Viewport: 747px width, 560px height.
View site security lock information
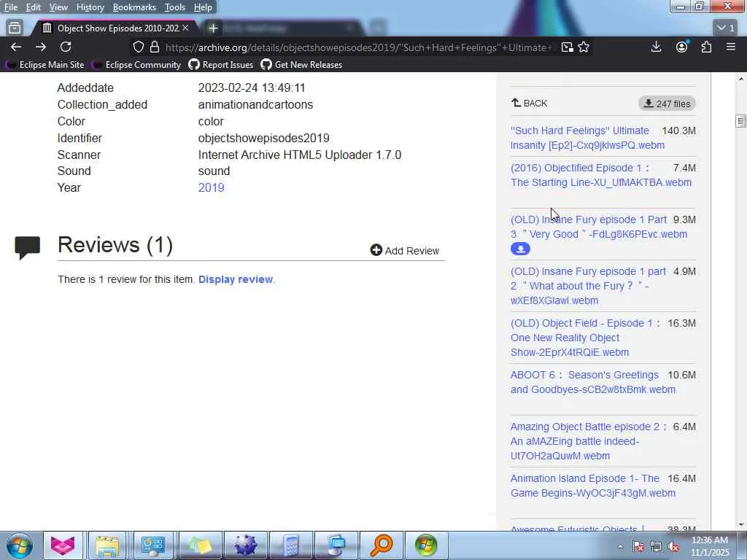point(155,47)
